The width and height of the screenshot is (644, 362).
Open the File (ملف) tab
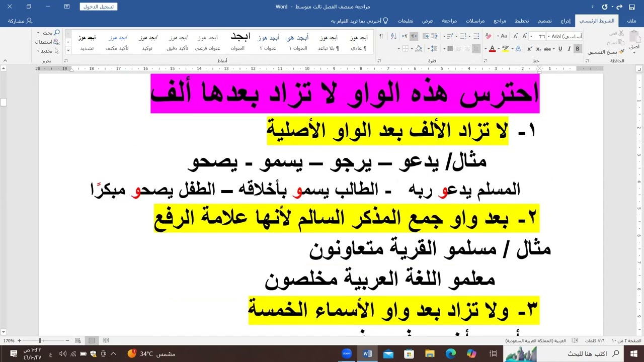pyautogui.click(x=632, y=21)
